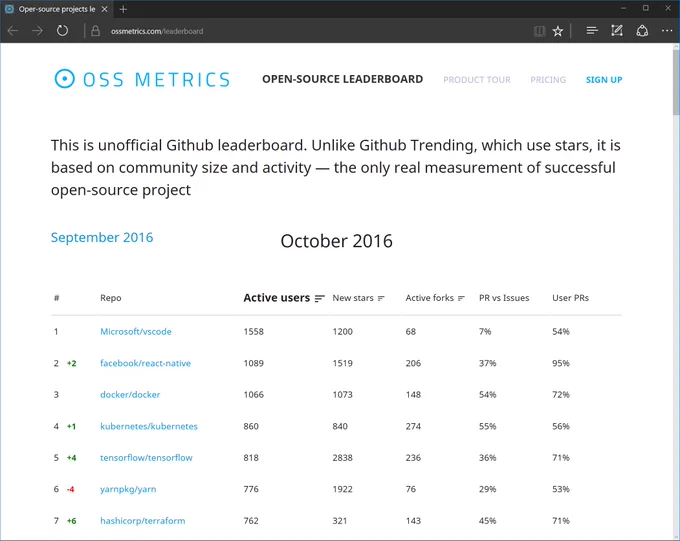The width and height of the screenshot is (680, 541).
Task: Open yarnpkg/yarn repo link
Action: point(128,489)
